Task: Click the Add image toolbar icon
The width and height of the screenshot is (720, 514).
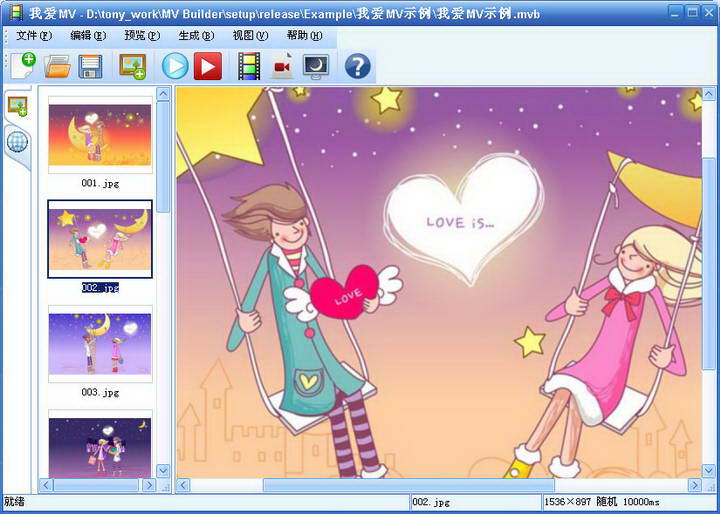Action: click(x=132, y=66)
